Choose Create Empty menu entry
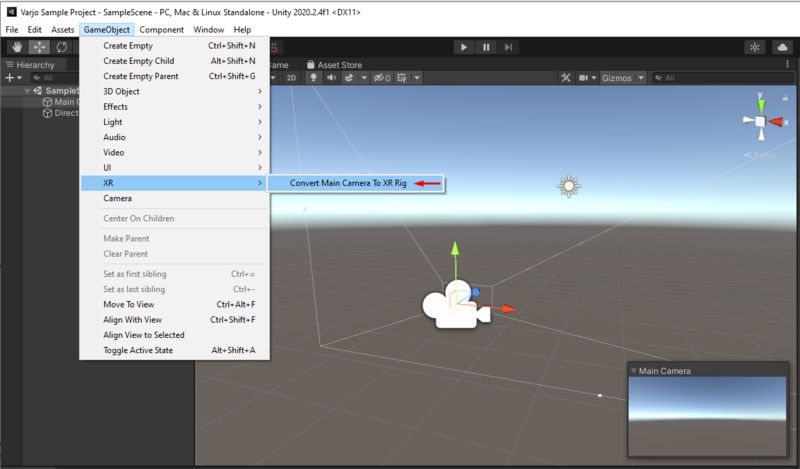 (174, 45)
